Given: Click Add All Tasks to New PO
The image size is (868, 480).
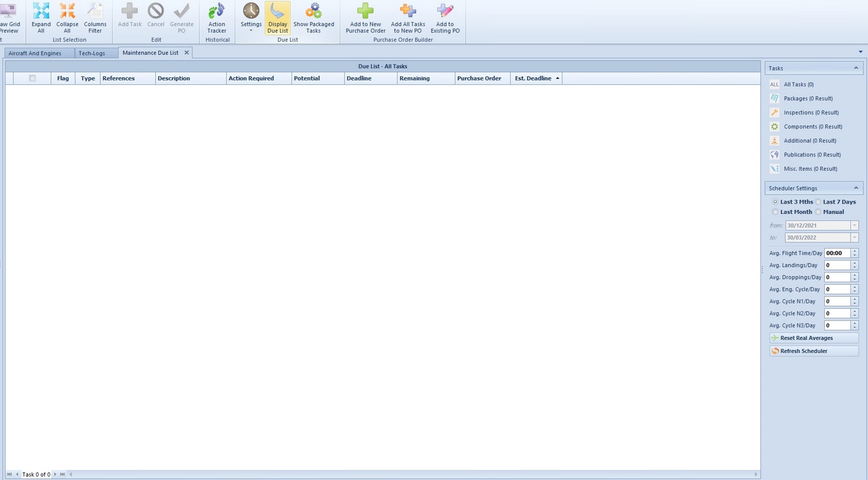Looking at the screenshot, I should [408, 18].
